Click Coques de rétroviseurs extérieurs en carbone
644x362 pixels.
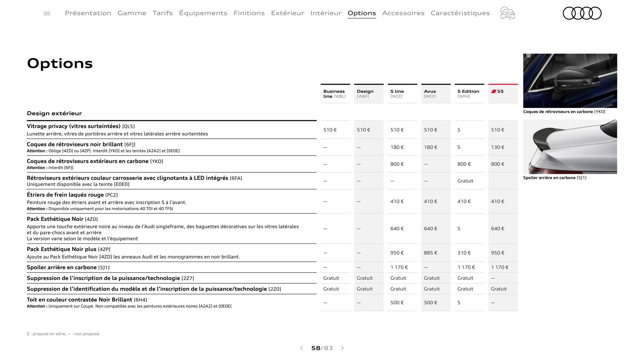(95, 161)
